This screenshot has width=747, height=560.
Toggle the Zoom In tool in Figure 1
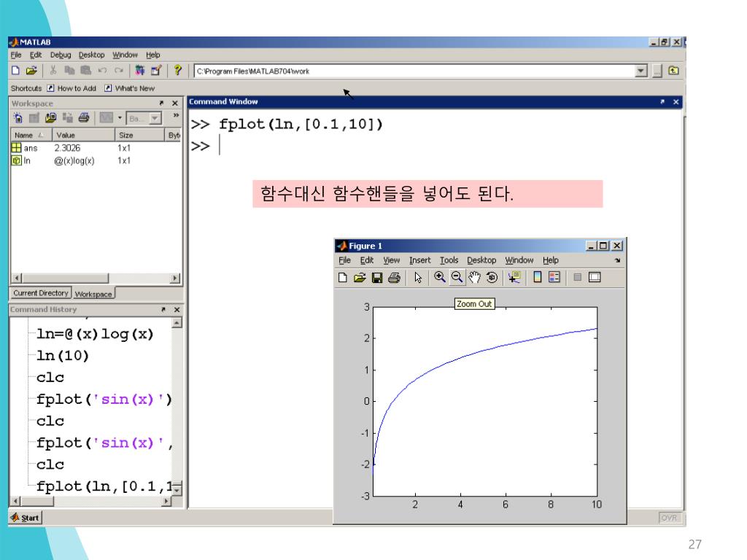coord(440,277)
